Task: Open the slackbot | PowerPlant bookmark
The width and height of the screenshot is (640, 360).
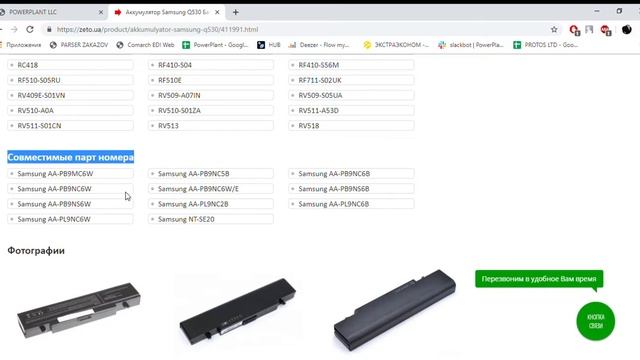Action: [x=471, y=45]
